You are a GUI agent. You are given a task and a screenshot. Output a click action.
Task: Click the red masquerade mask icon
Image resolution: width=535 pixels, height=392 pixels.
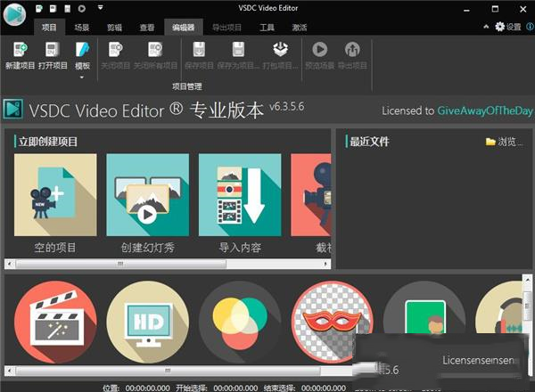coord(332,323)
